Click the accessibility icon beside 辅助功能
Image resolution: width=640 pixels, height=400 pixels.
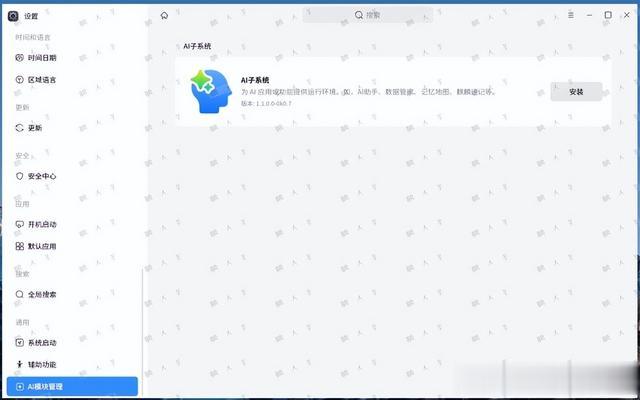[x=20, y=364]
